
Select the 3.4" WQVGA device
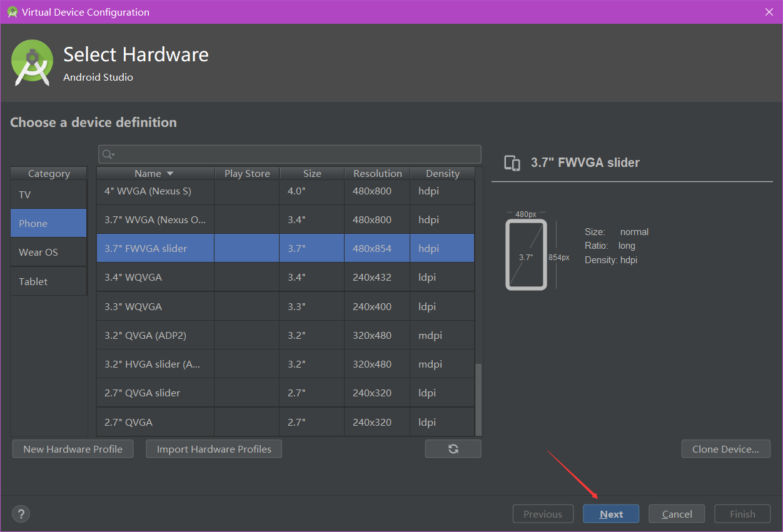point(286,277)
